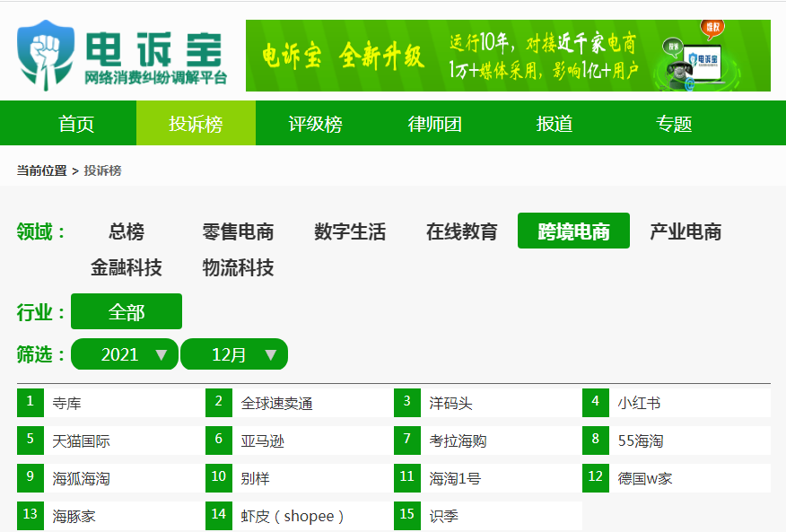Select the 跨境电商 domain filter
Image resolution: width=786 pixels, height=532 pixels.
pyautogui.click(x=573, y=231)
